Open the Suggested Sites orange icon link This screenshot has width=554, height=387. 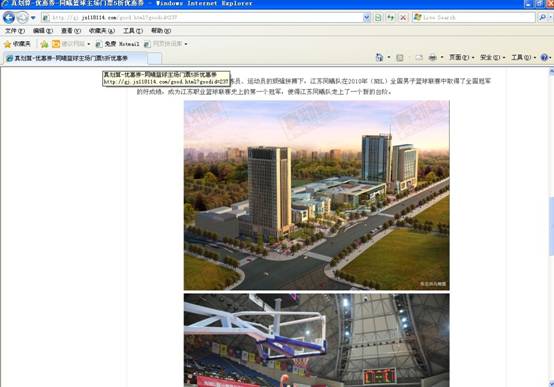69,44
